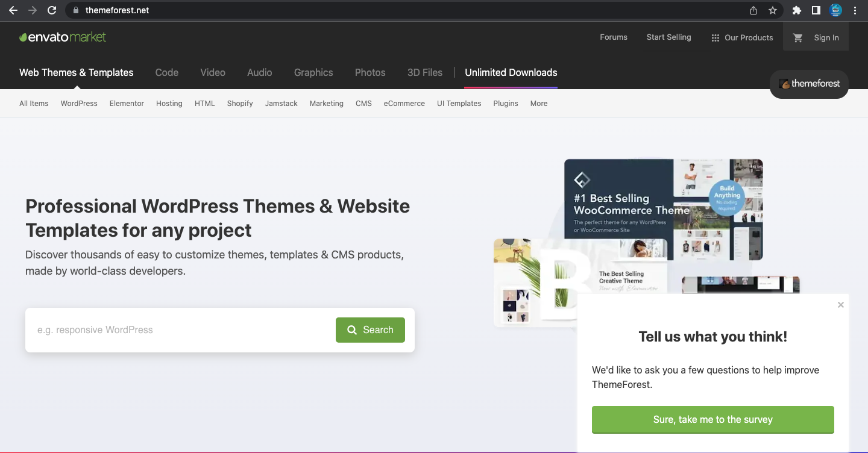Open the browser extensions puzzle icon

pyautogui.click(x=796, y=10)
